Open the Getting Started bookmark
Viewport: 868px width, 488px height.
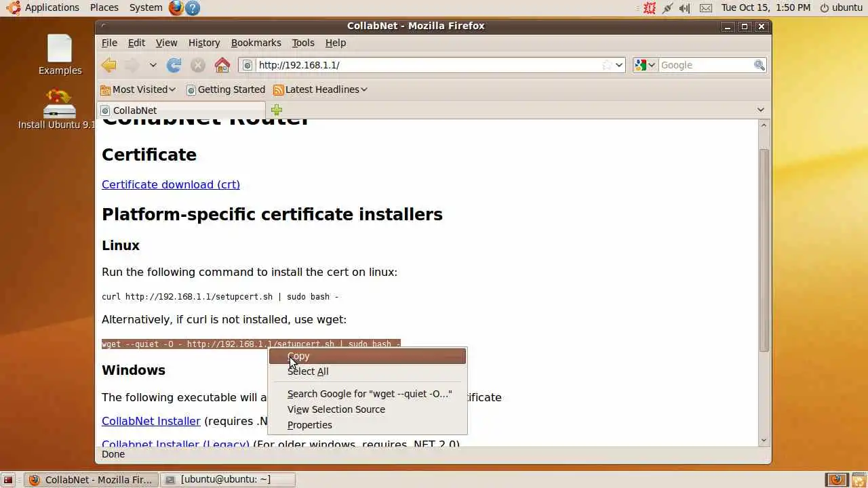[x=225, y=89]
